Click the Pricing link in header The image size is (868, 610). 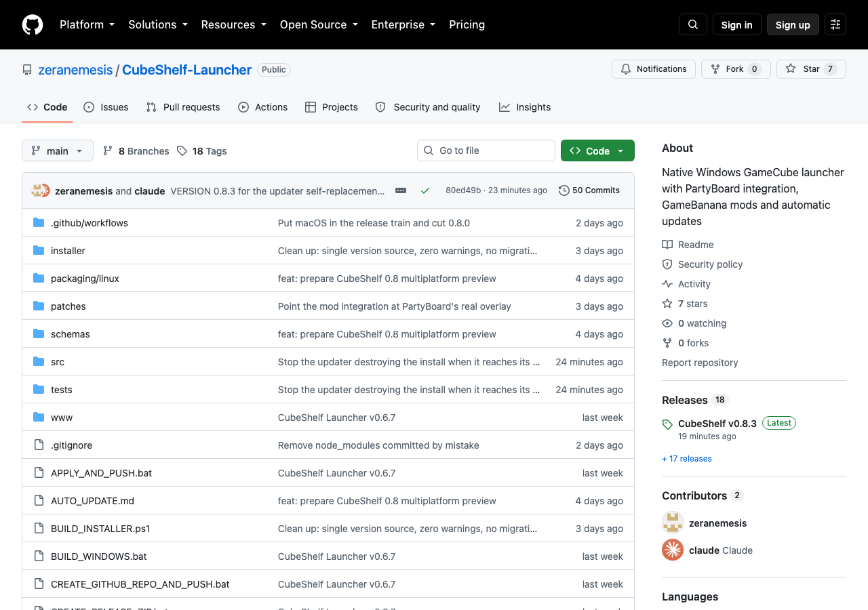pos(467,24)
